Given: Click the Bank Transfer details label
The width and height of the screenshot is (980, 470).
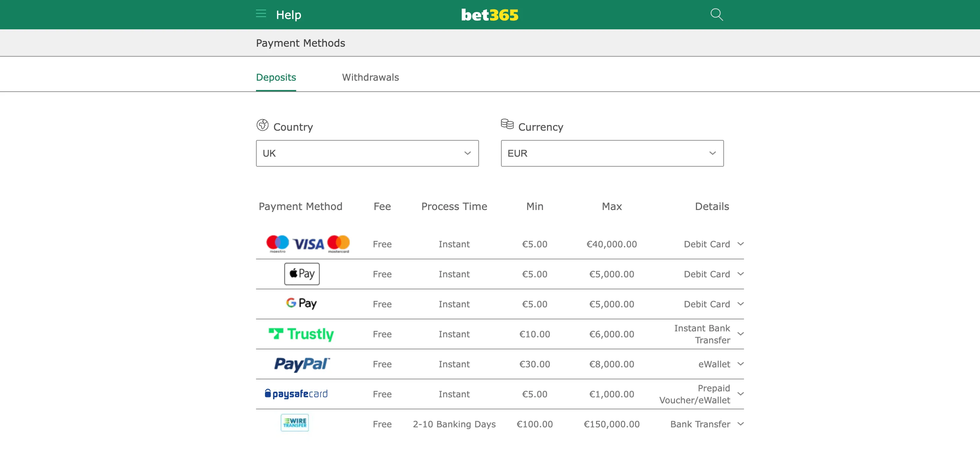Looking at the screenshot, I should pos(700,424).
